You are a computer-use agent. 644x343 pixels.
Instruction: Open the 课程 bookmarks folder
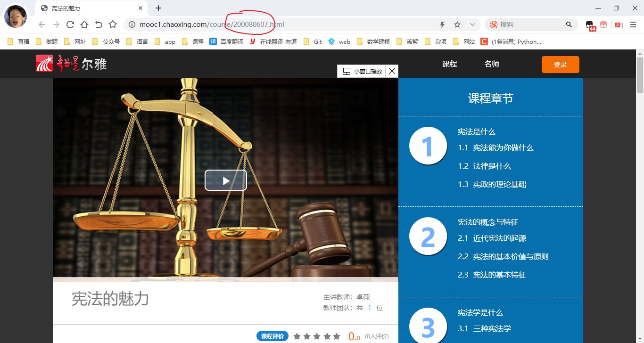(x=193, y=41)
